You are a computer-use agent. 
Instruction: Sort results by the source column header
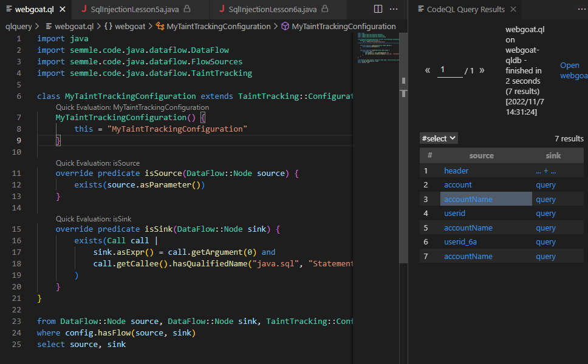point(482,156)
